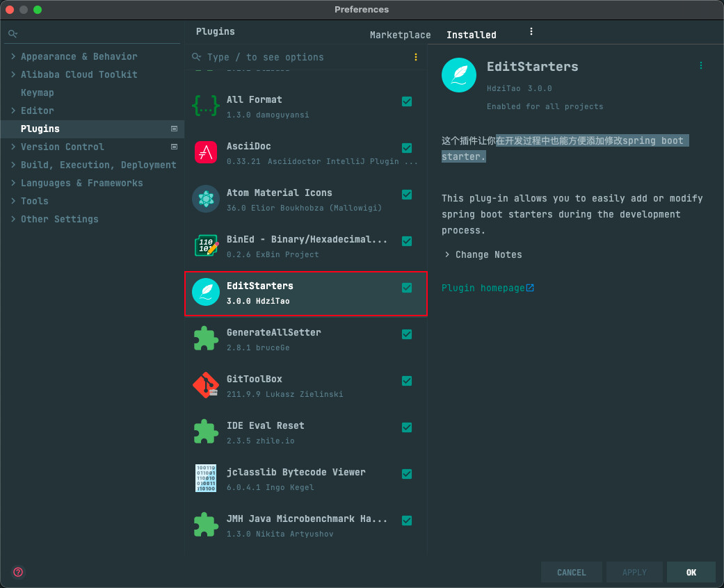Click the GenerateAllSetter puzzle-piece icon

pyautogui.click(x=205, y=338)
